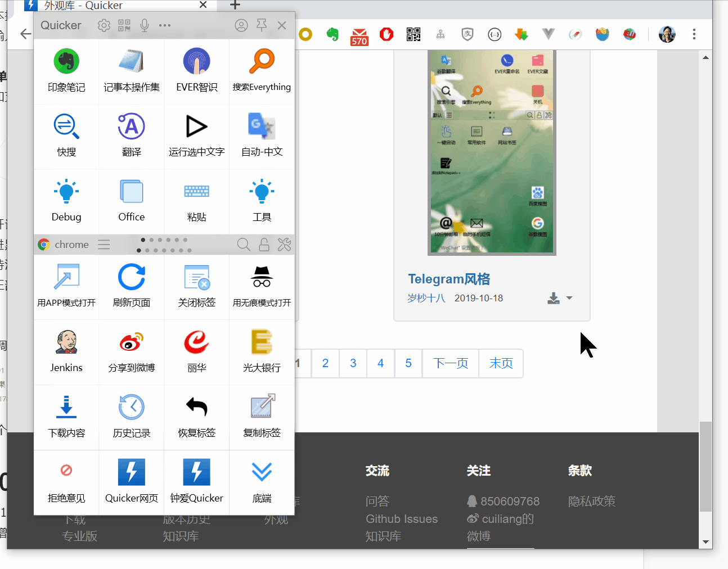Image resolution: width=728 pixels, height=569 pixels.
Task: Go to page 4
Action: [381, 363]
